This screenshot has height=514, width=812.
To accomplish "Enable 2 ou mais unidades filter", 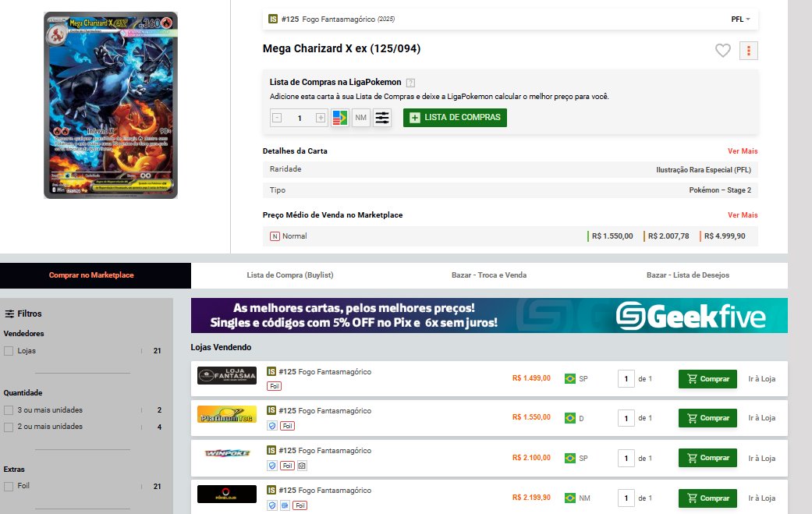I will [9, 427].
